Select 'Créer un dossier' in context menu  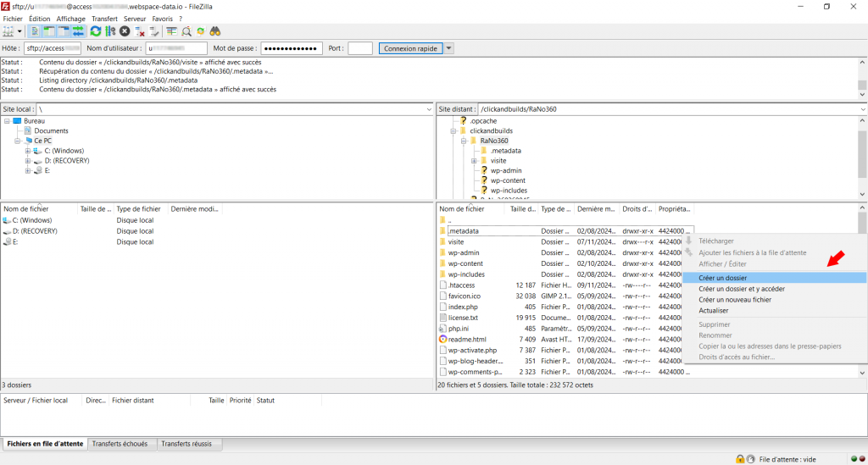coord(722,278)
